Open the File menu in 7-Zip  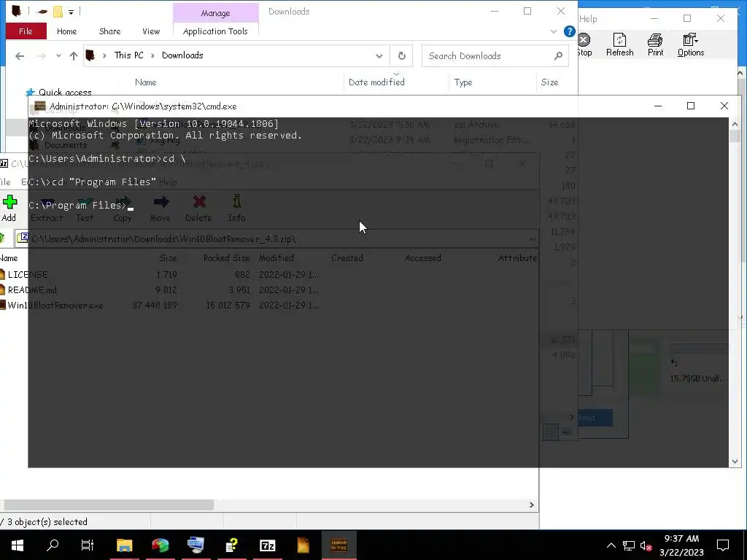(x=5, y=182)
